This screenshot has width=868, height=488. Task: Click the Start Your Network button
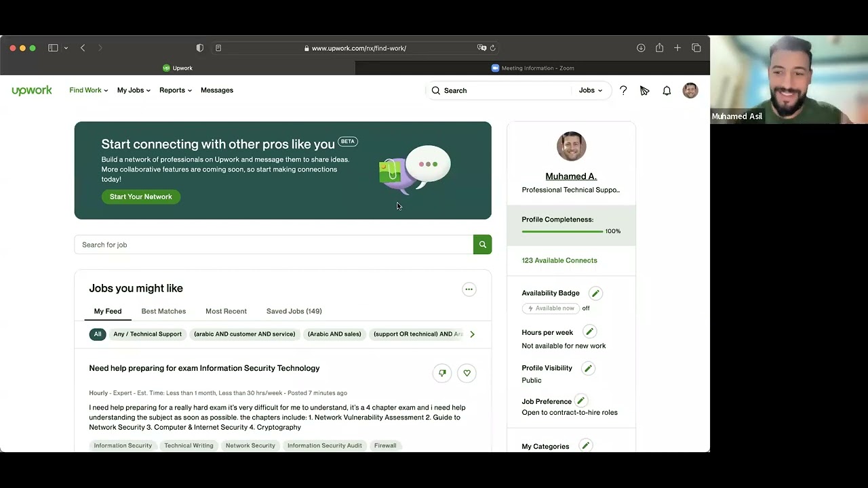(x=141, y=197)
